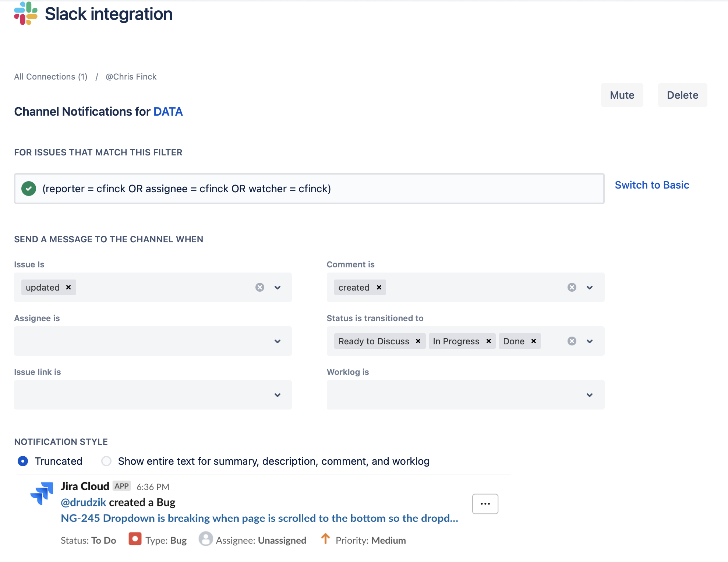Remove the 'created' comment tag

pyautogui.click(x=379, y=287)
